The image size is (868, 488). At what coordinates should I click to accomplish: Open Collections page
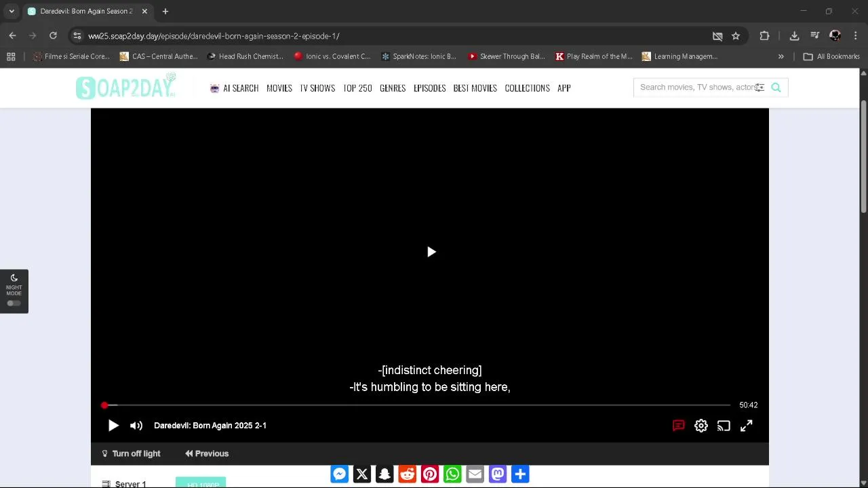pyautogui.click(x=527, y=88)
